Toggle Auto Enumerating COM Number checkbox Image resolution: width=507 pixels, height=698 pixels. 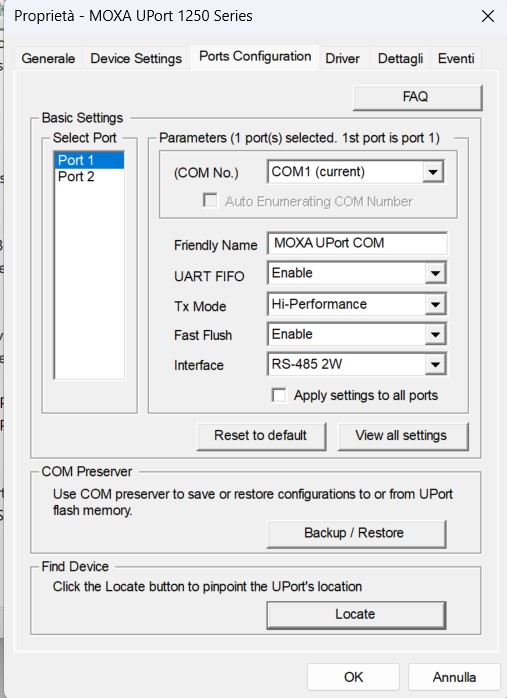(210, 200)
